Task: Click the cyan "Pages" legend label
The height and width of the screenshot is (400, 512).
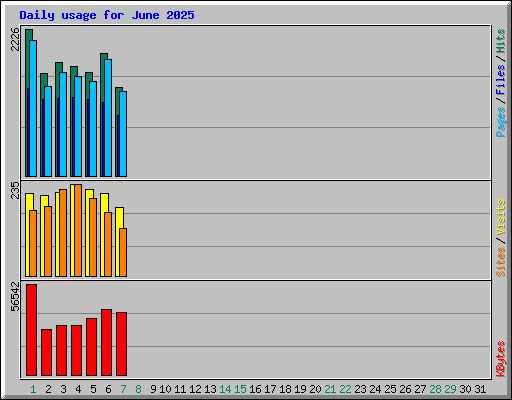Action: tap(501, 122)
